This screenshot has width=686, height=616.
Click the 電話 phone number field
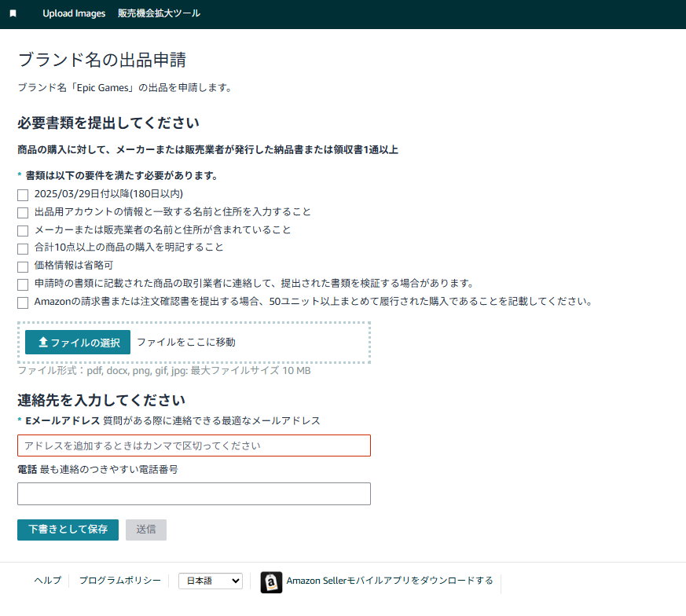tap(194, 494)
